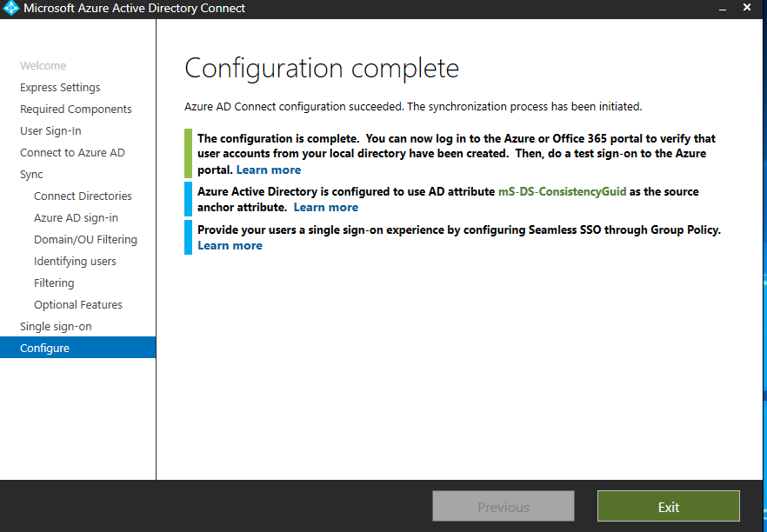The height and width of the screenshot is (532, 767).
Task: Select Filtering sub-step
Action: point(54,283)
